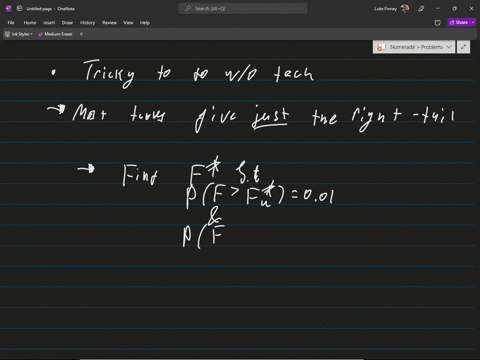Click the back navigation arrow icon
The image size is (480, 360).
click(20, 9)
